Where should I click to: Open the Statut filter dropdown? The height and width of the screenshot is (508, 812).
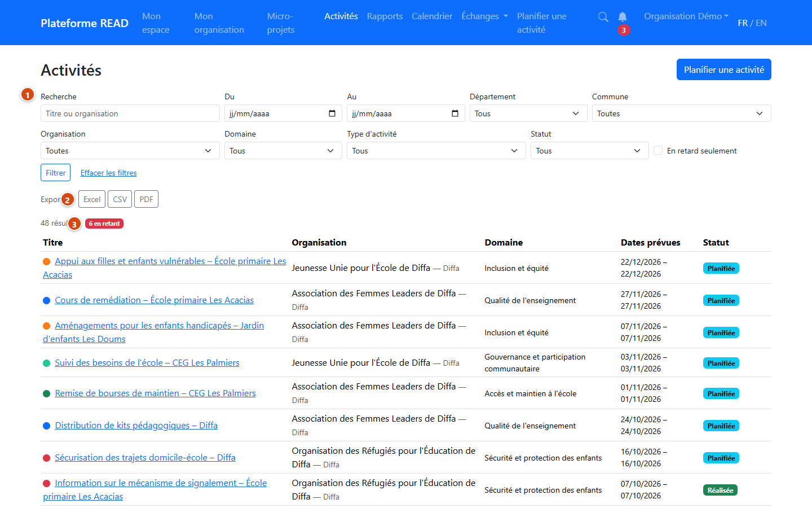point(589,151)
